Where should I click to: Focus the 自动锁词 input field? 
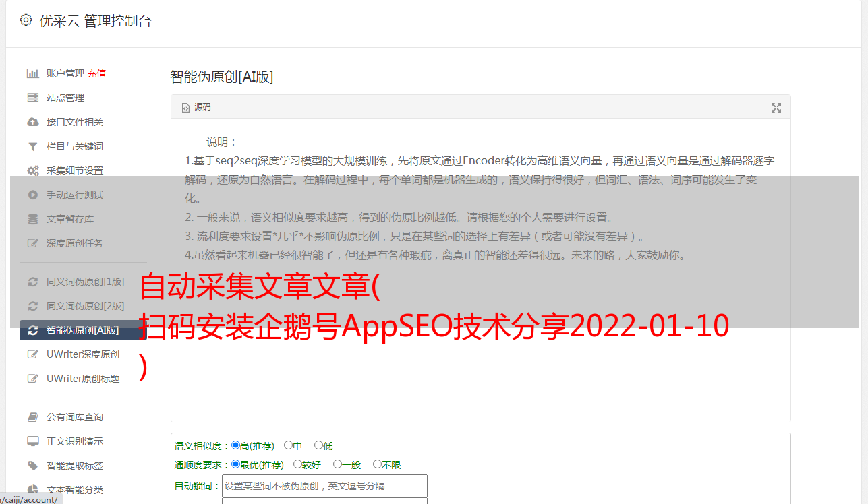(x=324, y=486)
